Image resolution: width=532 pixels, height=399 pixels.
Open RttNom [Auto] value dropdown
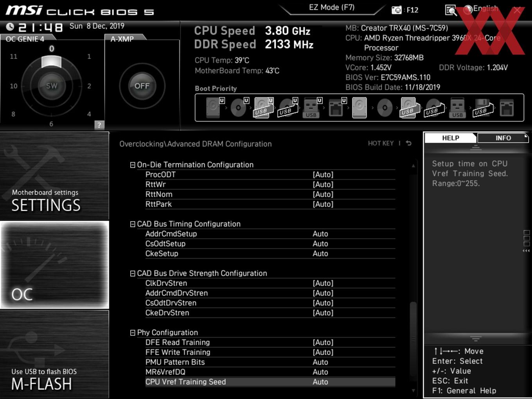(323, 194)
